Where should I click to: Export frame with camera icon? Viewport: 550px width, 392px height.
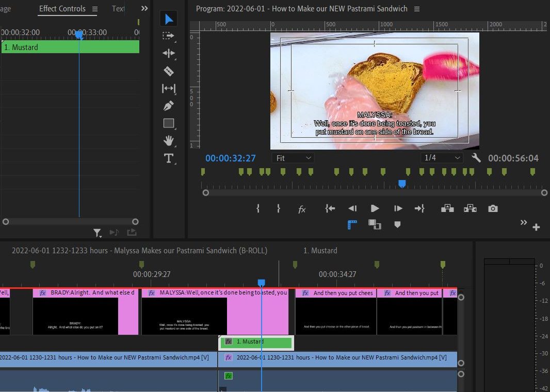tap(493, 208)
